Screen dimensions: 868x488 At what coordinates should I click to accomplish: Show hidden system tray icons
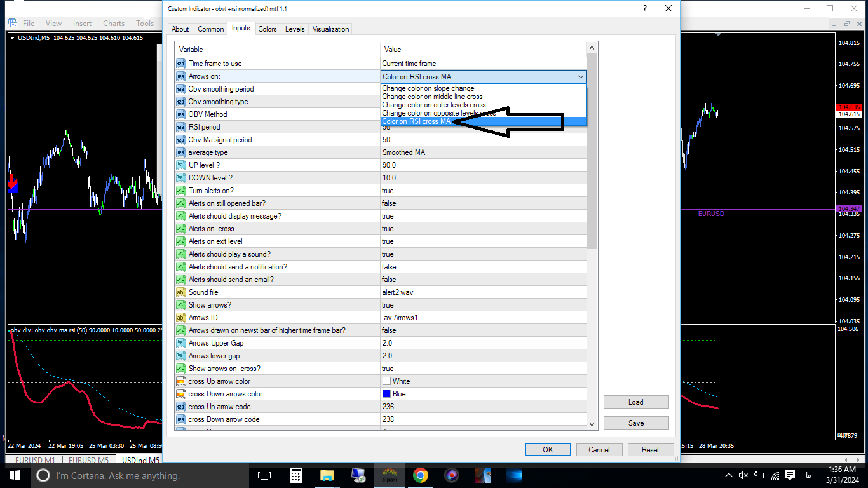tap(729, 475)
